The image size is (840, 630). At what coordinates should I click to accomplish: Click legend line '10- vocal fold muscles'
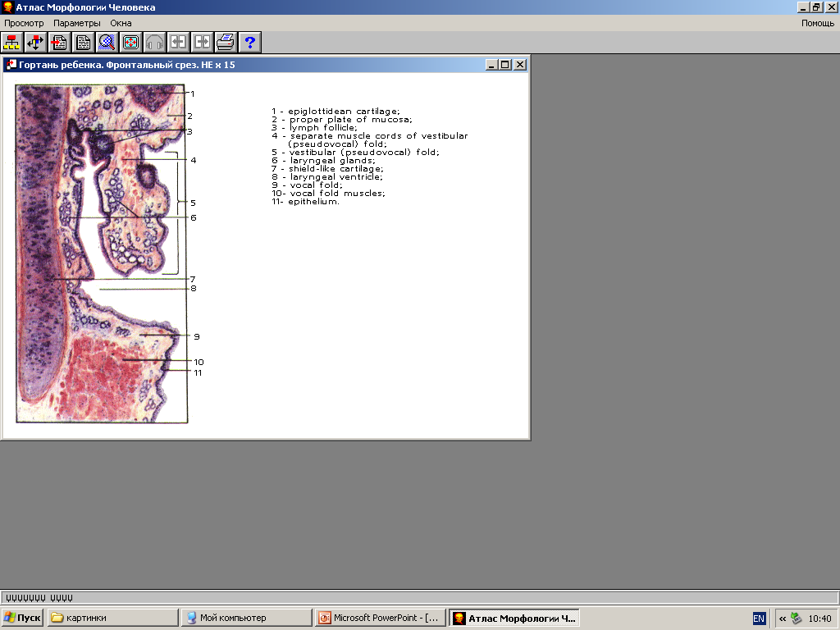click(328, 194)
